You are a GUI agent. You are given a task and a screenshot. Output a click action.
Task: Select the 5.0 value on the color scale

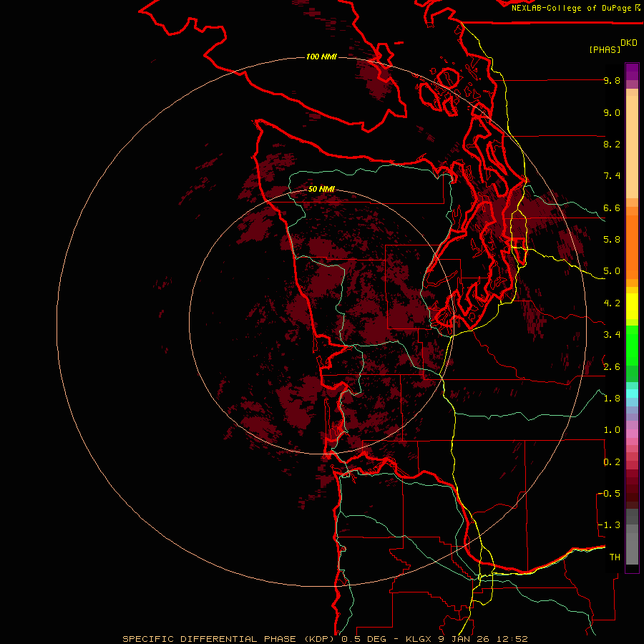[612, 271]
